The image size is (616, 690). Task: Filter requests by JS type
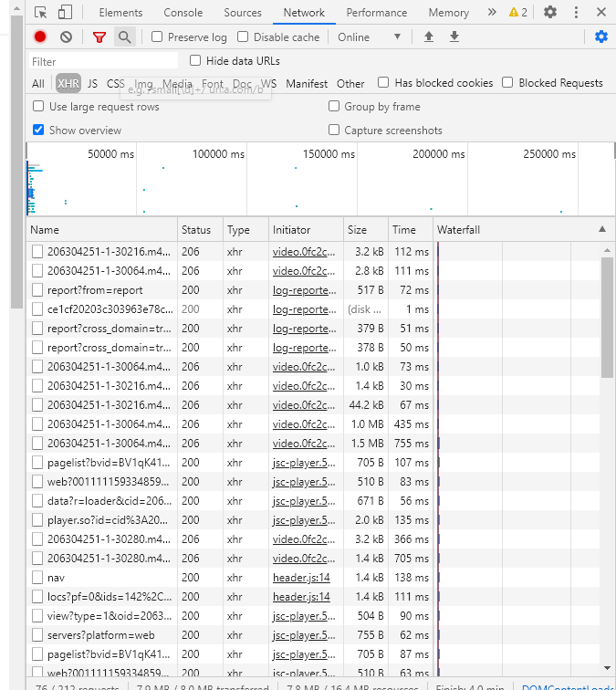click(x=92, y=84)
